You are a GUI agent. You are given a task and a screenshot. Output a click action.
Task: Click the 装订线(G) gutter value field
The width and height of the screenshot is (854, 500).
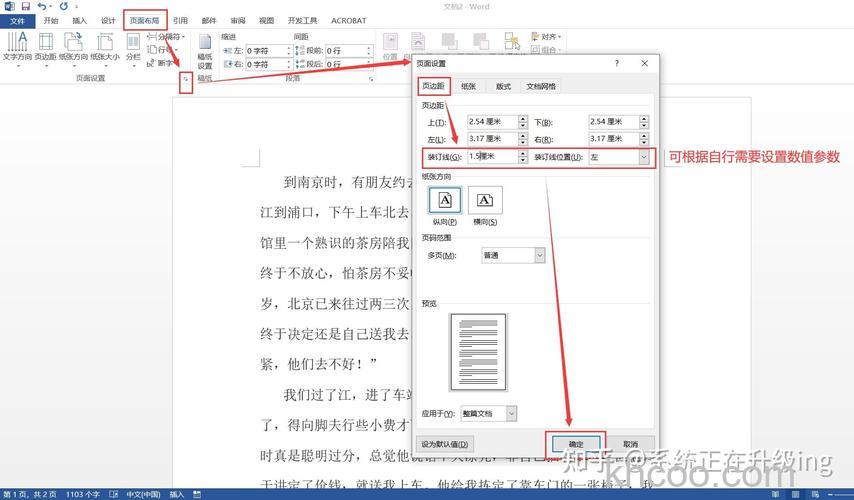coord(493,156)
